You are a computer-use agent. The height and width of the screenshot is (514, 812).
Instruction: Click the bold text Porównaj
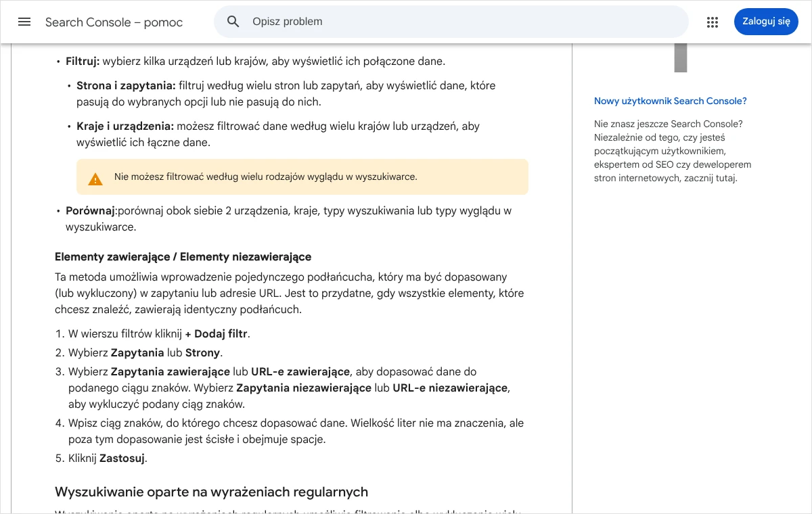click(x=91, y=211)
